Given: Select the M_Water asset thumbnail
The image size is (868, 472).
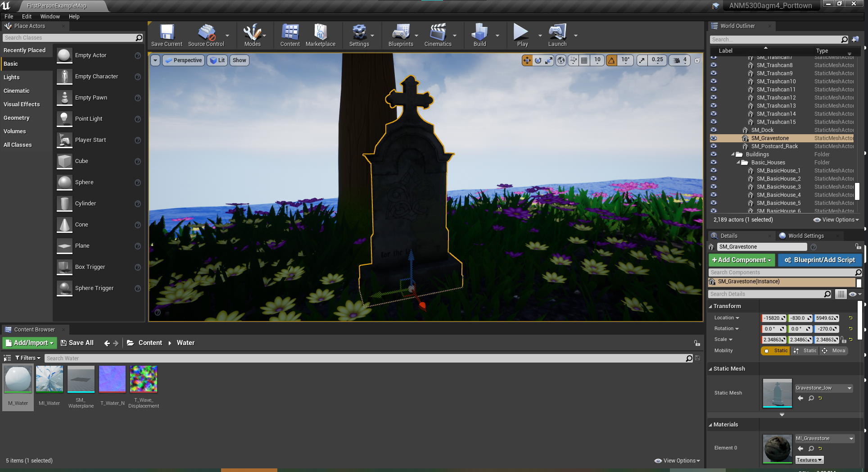Looking at the screenshot, I should 18,379.
